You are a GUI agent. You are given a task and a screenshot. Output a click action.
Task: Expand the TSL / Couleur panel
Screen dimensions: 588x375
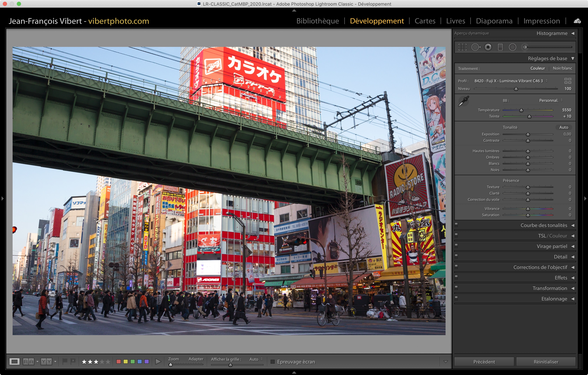552,236
